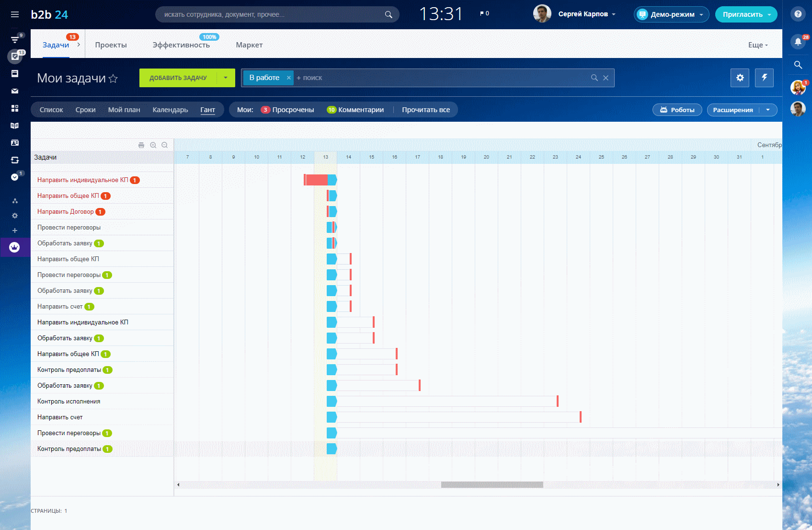Click the flag counter icon near the clock
The width and height of the screenshot is (812, 530).
[484, 13]
